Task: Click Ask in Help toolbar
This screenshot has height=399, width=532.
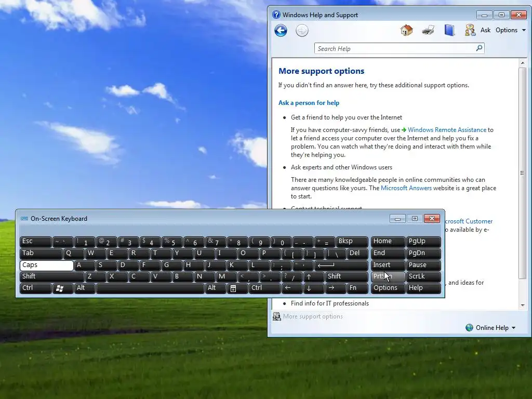Action: click(485, 30)
